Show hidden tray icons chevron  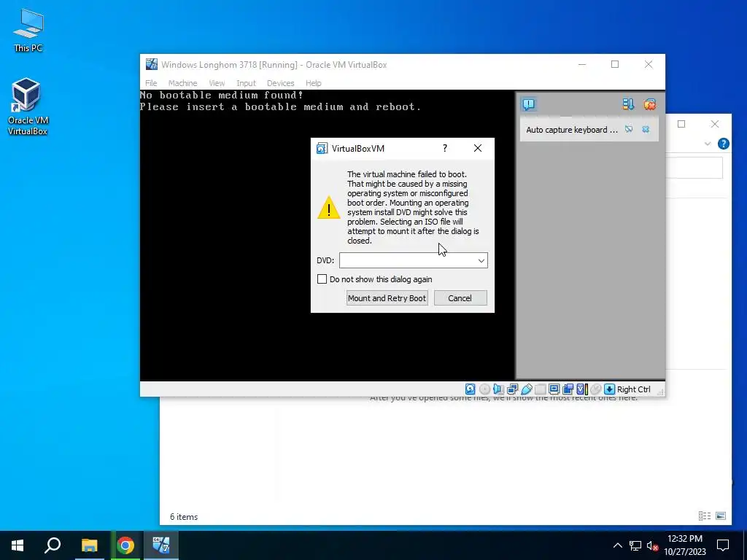click(617, 545)
